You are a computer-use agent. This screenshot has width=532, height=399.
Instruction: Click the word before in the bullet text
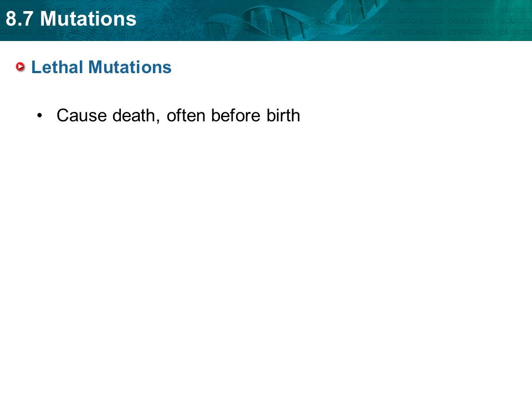236,116
